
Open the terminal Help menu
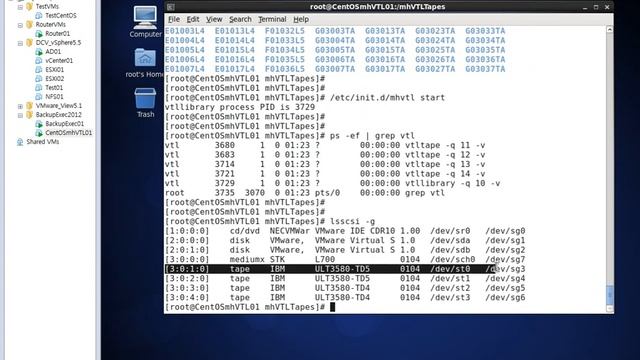pos(301,19)
